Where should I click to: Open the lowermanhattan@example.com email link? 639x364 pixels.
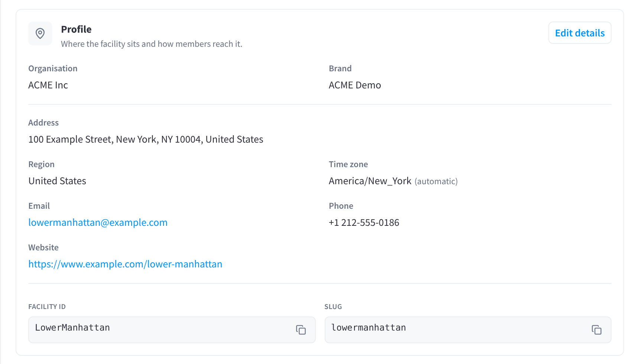(x=98, y=222)
